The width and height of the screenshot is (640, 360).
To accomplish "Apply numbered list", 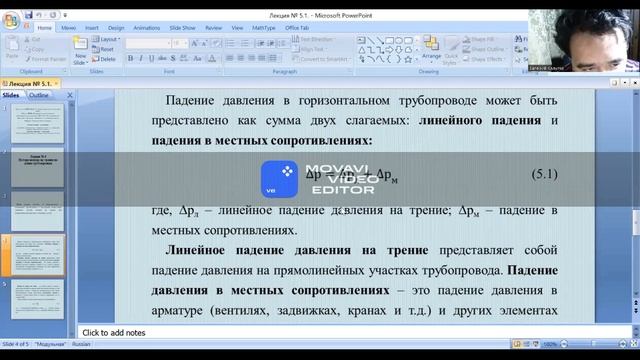I will tap(245, 43).
